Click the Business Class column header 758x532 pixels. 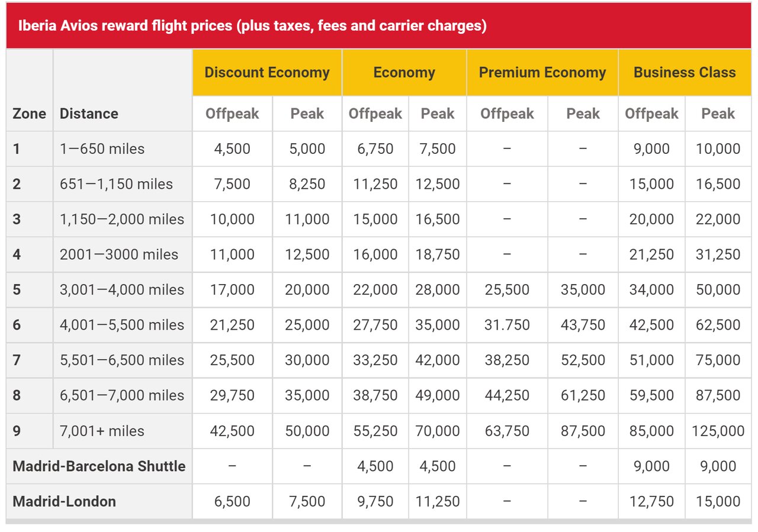coord(685,73)
